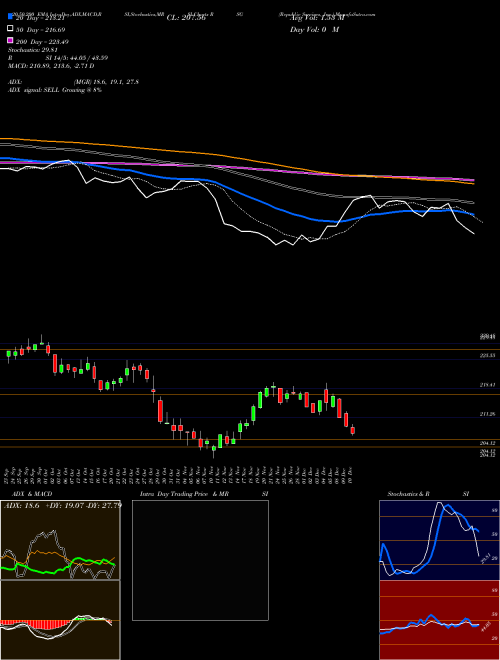The image size is (500, 660).
Task: Click the empty Intra Day trading box
Action: pos(200,560)
